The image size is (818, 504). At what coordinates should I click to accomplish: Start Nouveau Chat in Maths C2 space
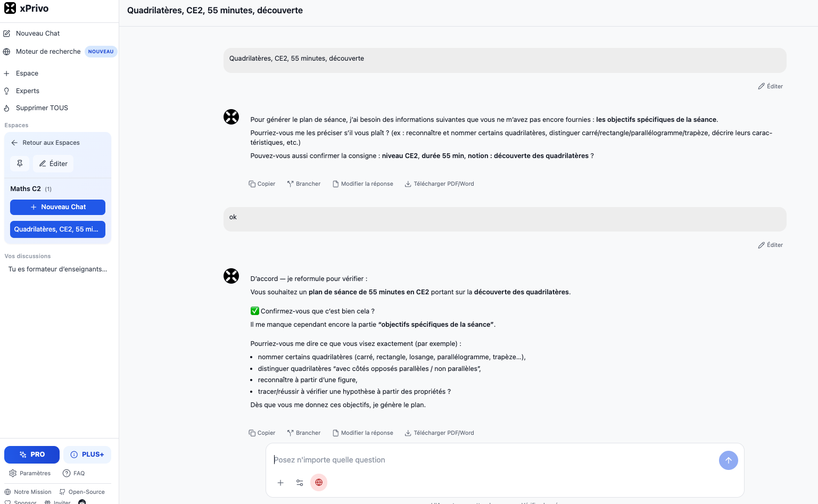click(x=57, y=207)
